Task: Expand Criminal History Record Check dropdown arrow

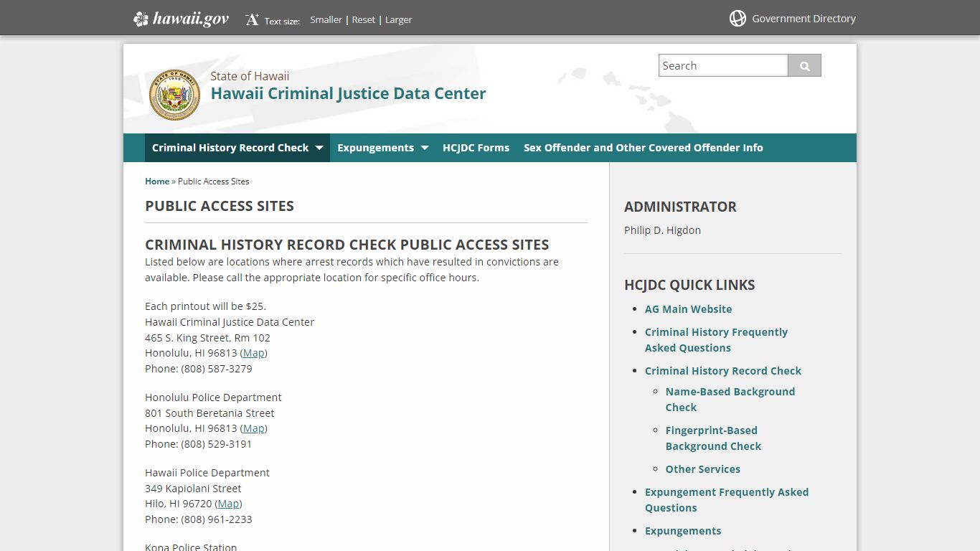Action: 319,148
